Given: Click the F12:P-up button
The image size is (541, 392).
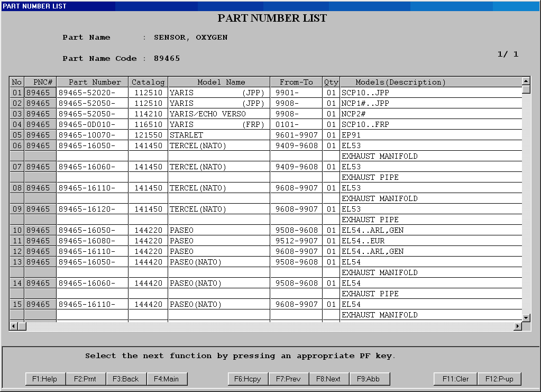Looking at the screenshot, I should pyautogui.click(x=499, y=379).
